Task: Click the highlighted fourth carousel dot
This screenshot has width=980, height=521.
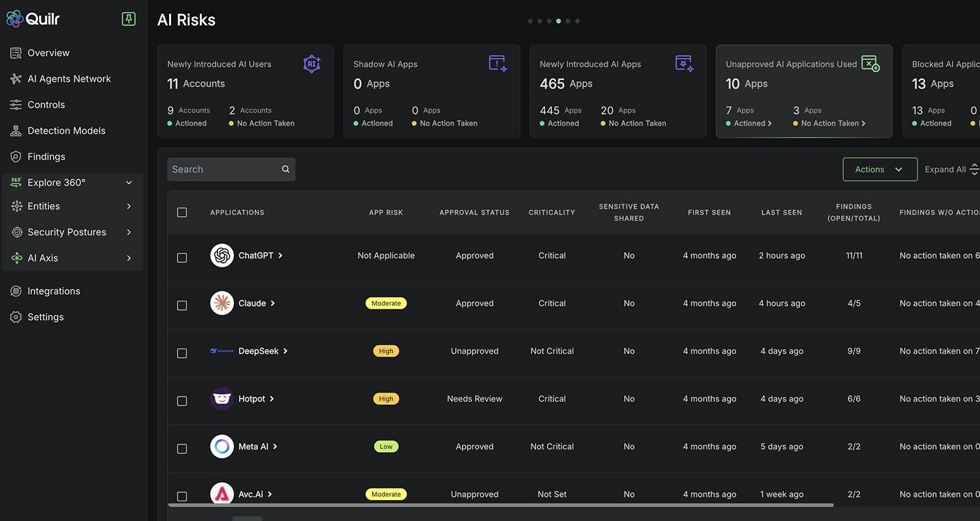Action: point(558,21)
